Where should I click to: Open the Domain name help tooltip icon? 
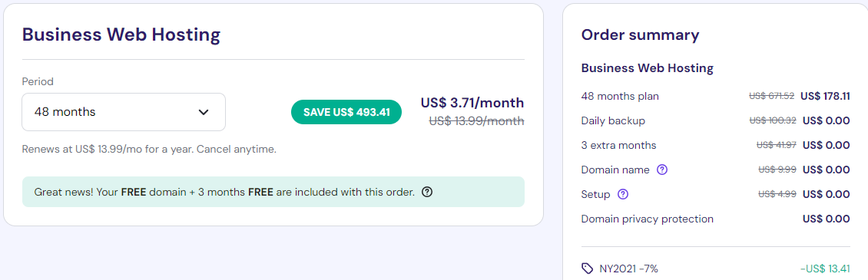pos(661,170)
